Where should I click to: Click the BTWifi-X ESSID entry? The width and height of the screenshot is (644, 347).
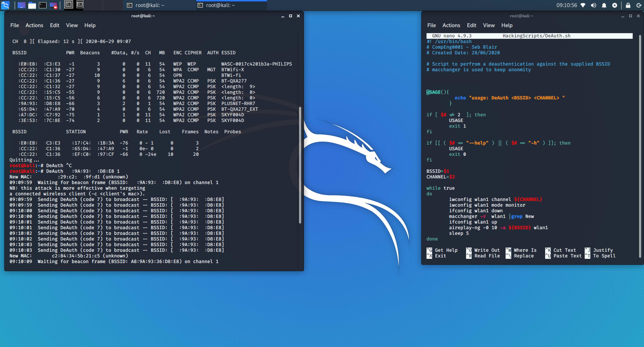233,70
